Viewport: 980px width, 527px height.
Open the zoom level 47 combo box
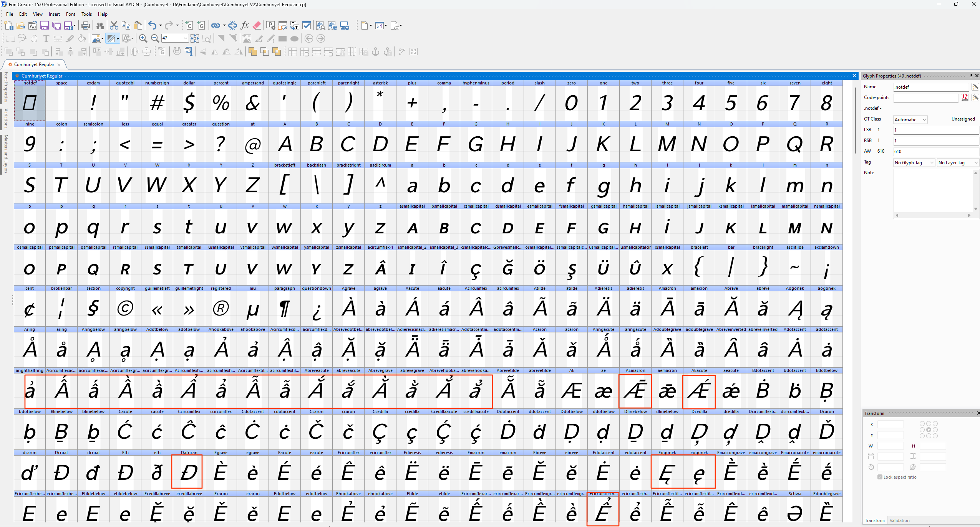point(175,38)
